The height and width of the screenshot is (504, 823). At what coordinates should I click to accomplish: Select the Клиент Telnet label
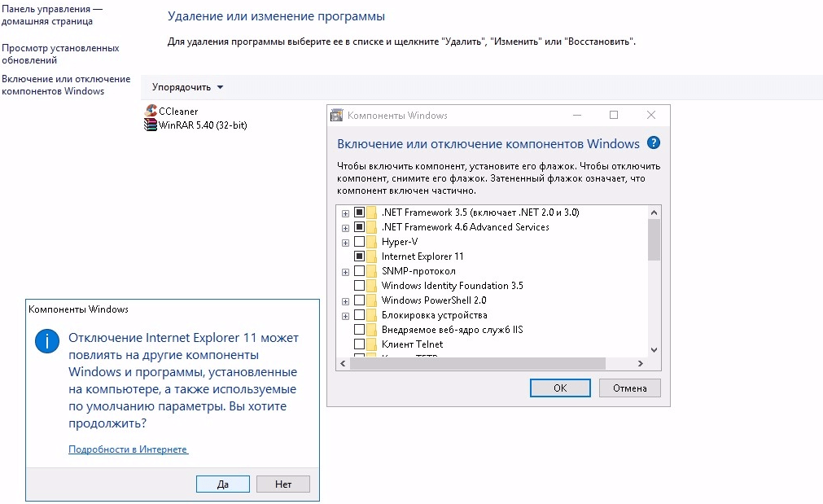click(413, 344)
